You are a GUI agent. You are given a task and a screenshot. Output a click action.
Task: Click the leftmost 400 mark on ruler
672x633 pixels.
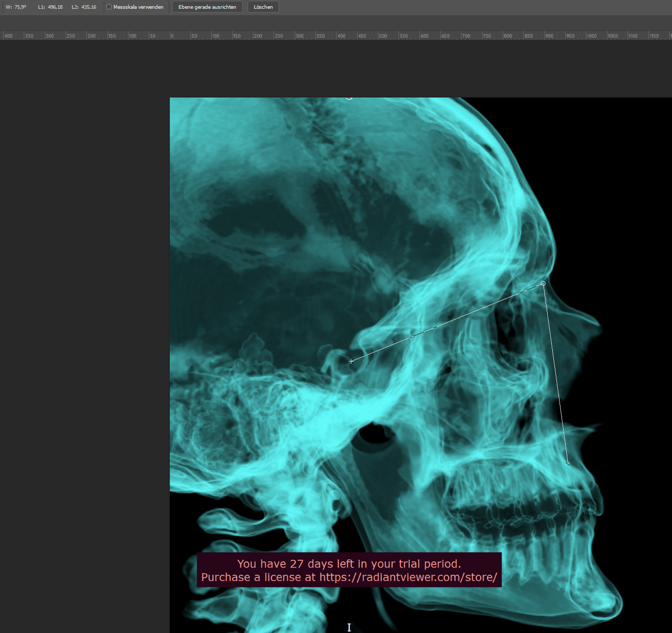(8, 36)
